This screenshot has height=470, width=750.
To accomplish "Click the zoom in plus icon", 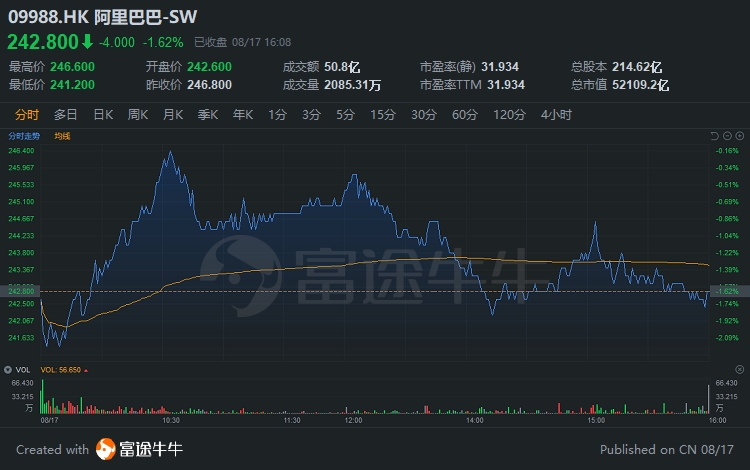I will coord(738,135).
